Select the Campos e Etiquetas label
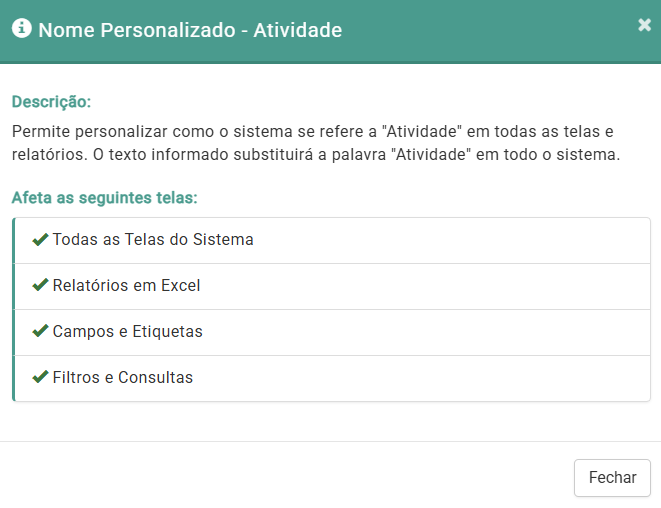Image resolution: width=661 pixels, height=508 pixels. click(127, 332)
